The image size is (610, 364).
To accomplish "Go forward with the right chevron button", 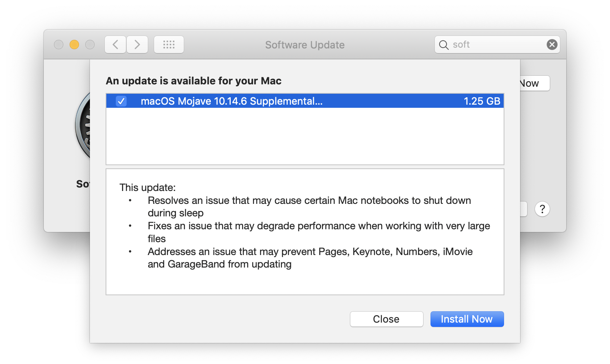I will (x=137, y=45).
